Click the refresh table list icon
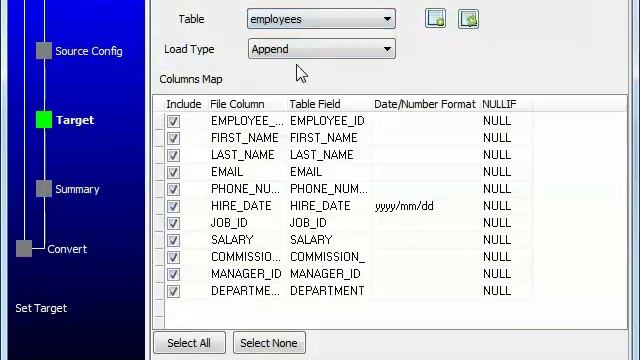 [468, 19]
